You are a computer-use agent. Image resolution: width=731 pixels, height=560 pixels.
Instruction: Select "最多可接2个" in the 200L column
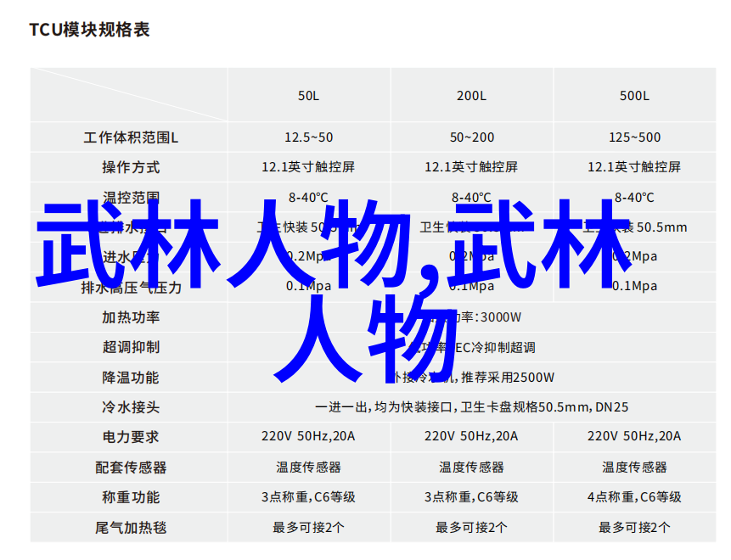tap(471, 528)
